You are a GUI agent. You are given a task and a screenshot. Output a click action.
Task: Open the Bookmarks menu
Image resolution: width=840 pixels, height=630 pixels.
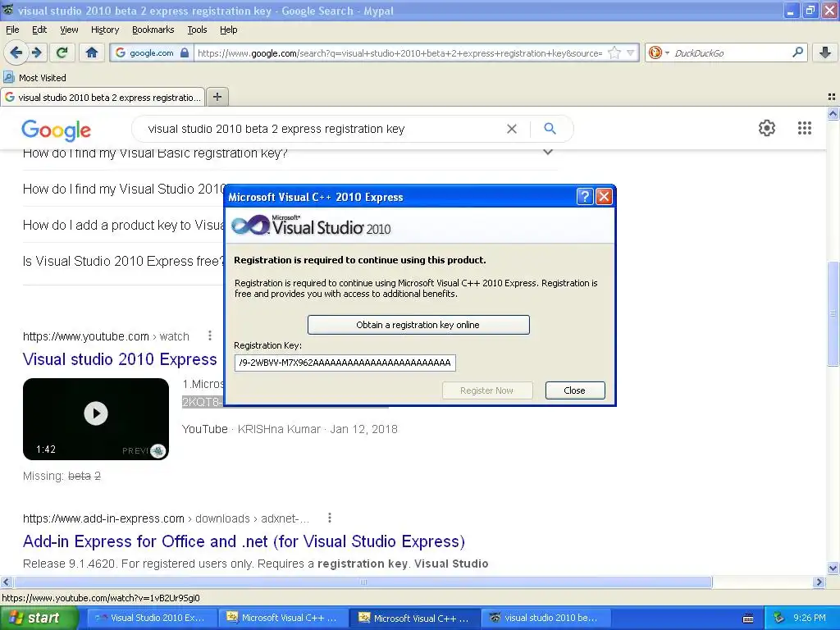click(153, 30)
